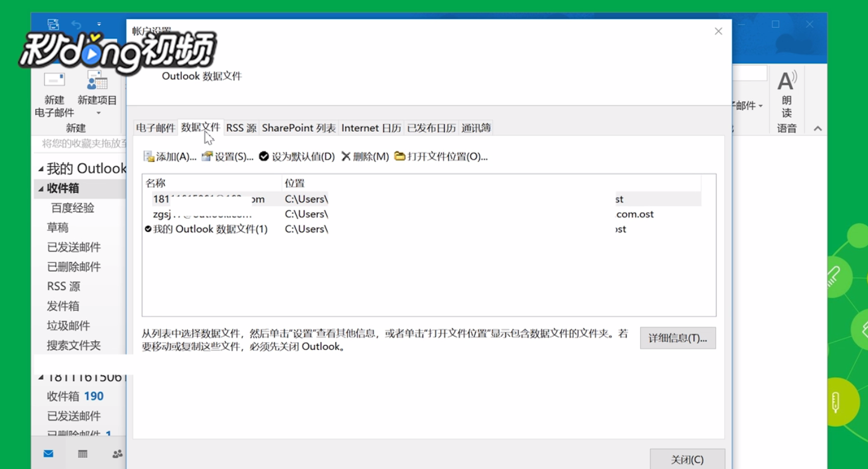Click the send/receive icon in quick access toolbar
Image resolution: width=868 pixels, height=469 pixels.
[x=53, y=25]
